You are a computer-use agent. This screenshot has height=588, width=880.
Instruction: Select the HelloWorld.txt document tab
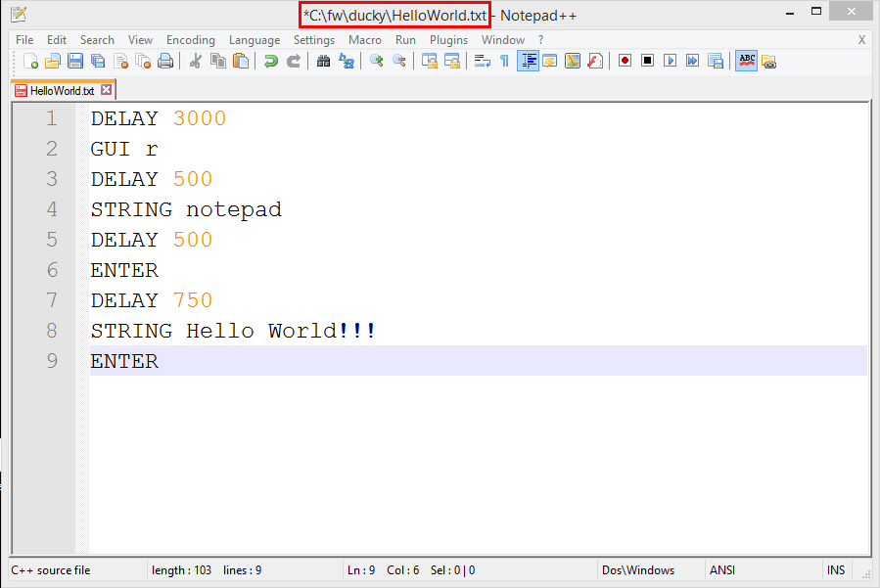pos(63,90)
